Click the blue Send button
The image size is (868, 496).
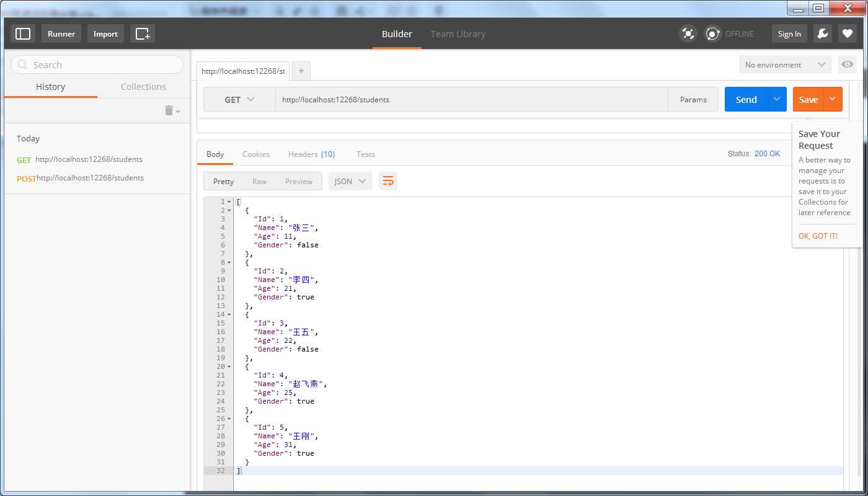[746, 99]
